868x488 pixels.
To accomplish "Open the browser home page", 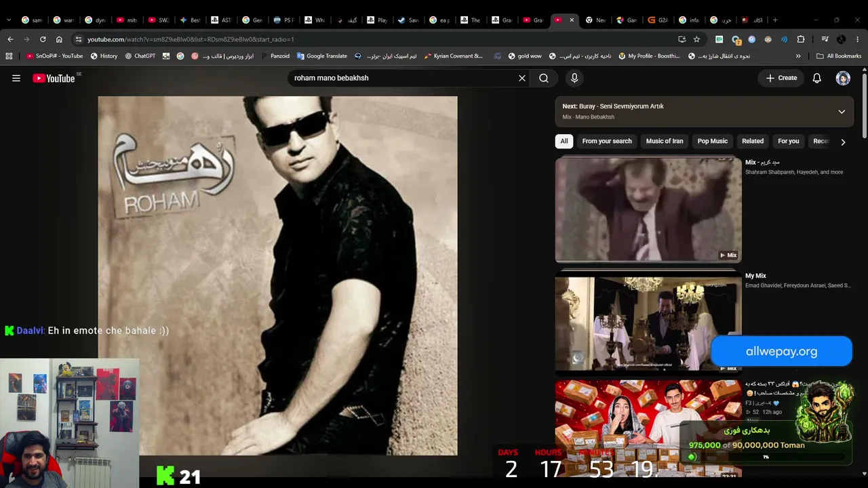I will (59, 39).
